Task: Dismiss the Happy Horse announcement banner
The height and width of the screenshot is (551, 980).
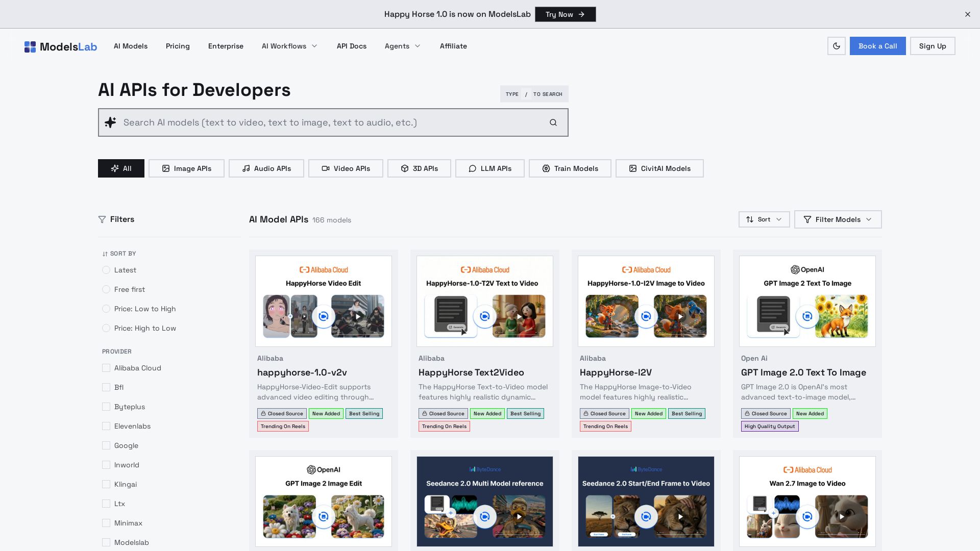Action: pos(968,14)
